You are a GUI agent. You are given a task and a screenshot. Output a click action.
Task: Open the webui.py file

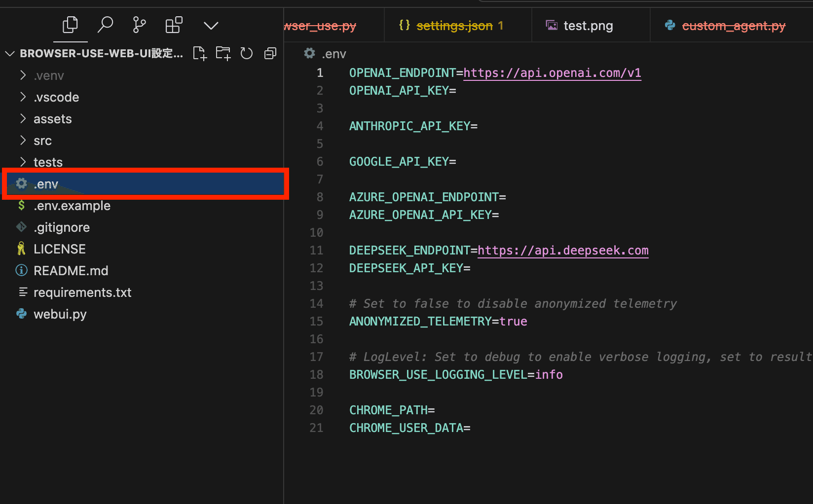coord(60,314)
